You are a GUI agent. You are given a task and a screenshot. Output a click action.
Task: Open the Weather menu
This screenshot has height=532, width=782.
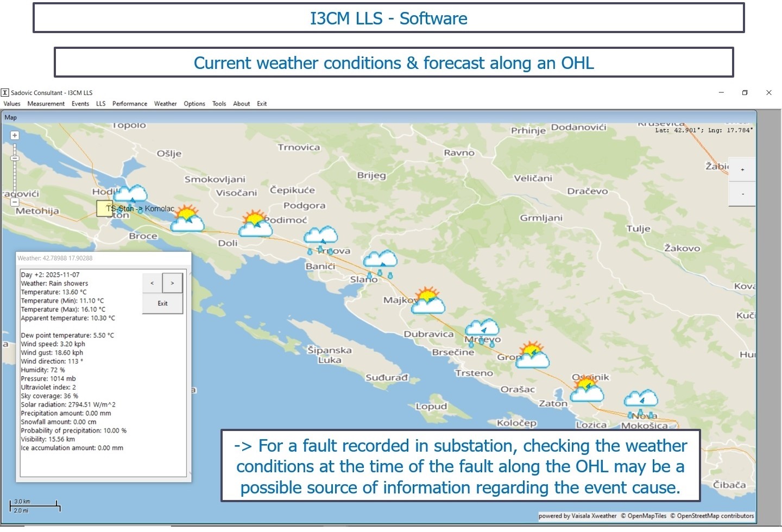pyautogui.click(x=165, y=104)
